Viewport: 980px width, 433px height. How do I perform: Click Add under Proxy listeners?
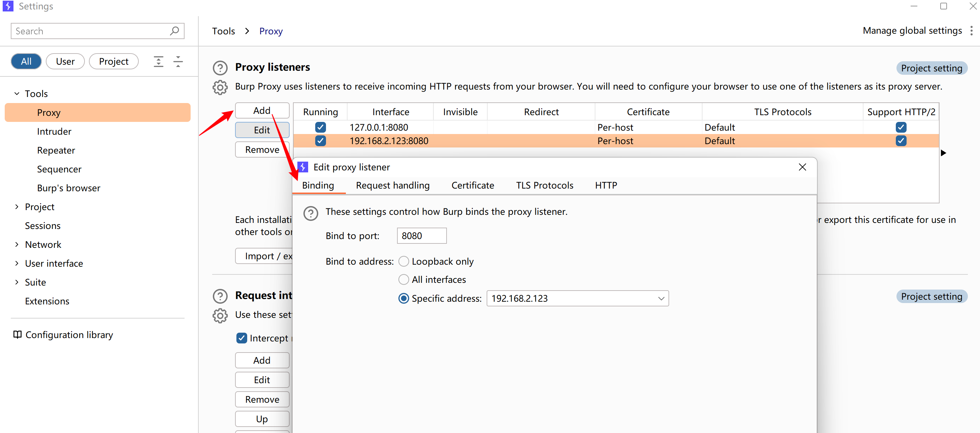pyautogui.click(x=262, y=110)
